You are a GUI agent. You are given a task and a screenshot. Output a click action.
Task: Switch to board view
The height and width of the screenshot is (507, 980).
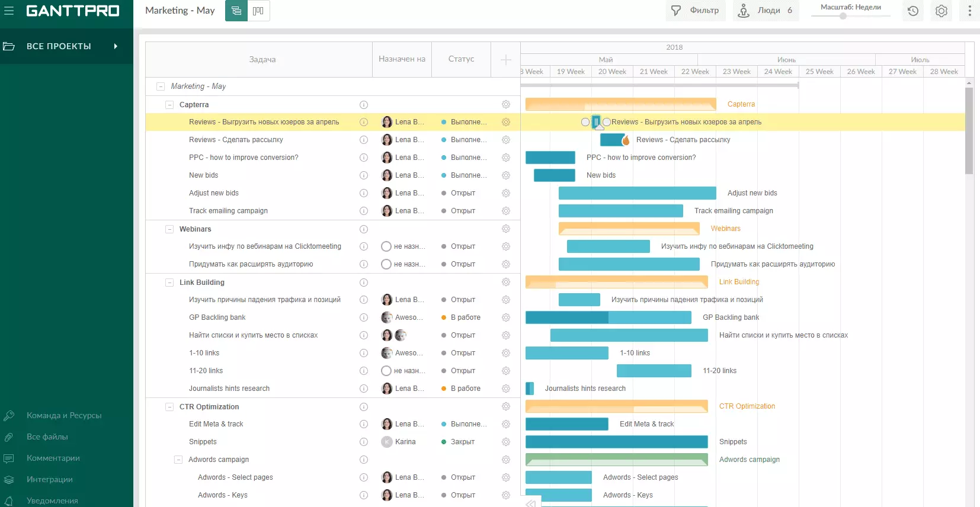coord(258,11)
